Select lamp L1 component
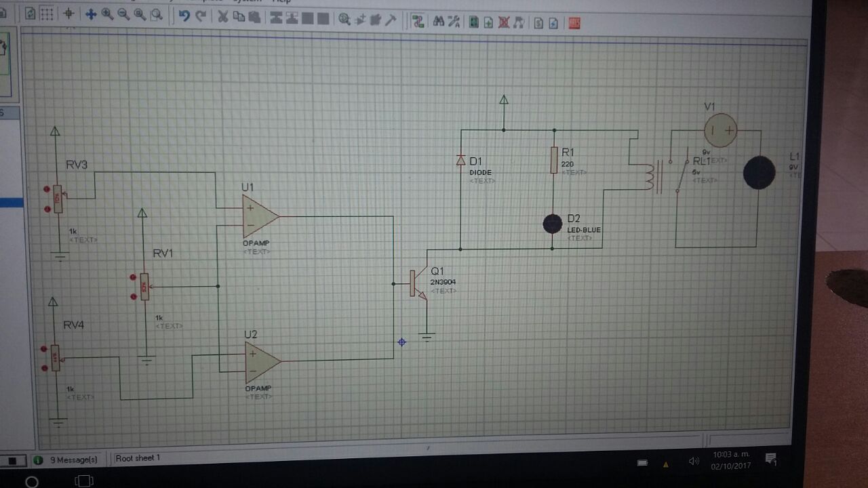Viewport: 868px width, 488px height. pyautogui.click(x=759, y=173)
